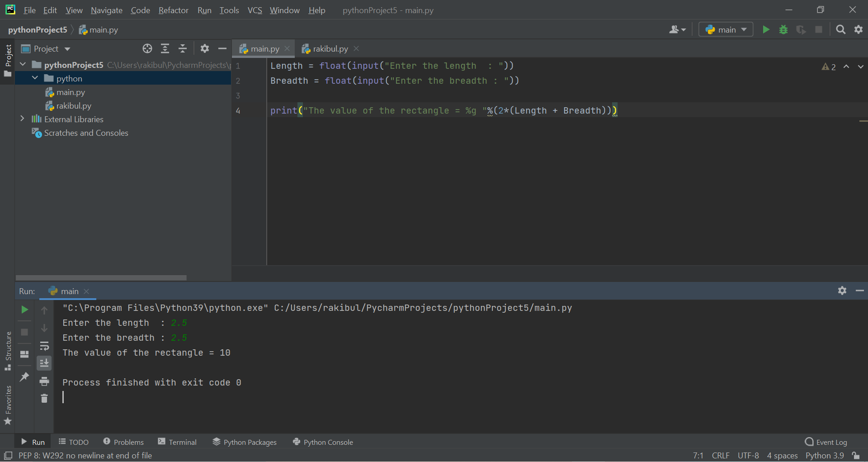
Task: Open the Project view dropdown
Action: click(x=46, y=49)
